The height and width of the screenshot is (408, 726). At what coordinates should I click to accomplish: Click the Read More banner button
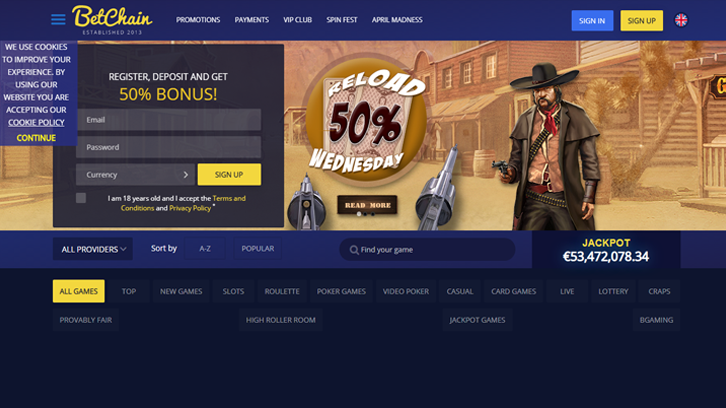coord(367,205)
